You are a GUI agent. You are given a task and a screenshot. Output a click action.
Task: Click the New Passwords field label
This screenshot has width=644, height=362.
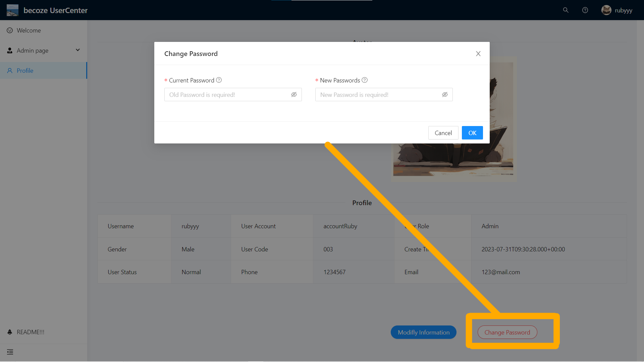(x=340, y=80)
